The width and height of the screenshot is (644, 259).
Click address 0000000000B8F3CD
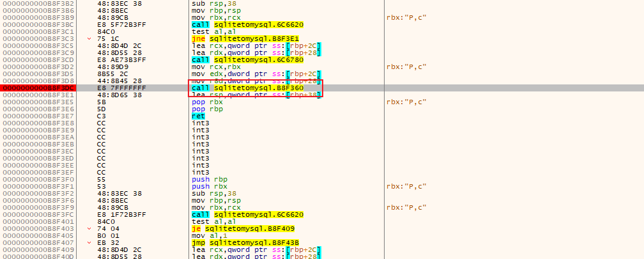click(x=38, y=59)
